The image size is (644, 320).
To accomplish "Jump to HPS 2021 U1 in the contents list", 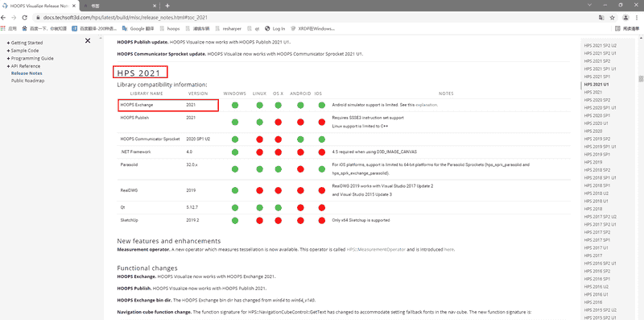I will [596, 85].
